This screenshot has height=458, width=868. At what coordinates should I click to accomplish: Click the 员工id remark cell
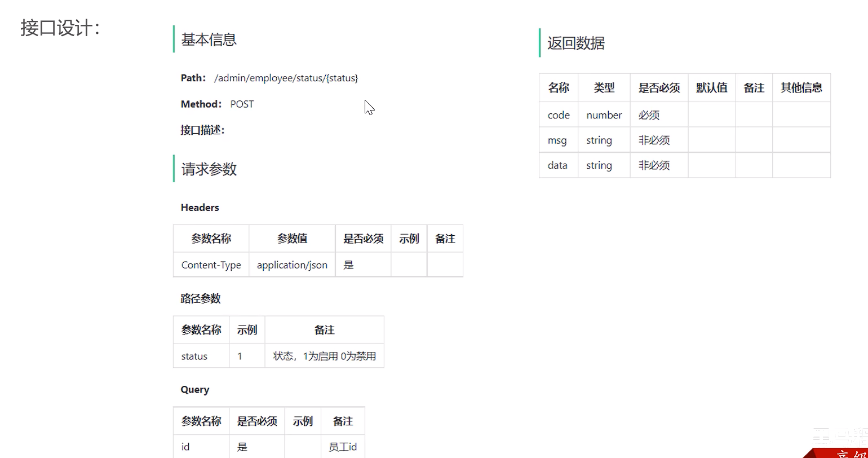click(343, 447)
